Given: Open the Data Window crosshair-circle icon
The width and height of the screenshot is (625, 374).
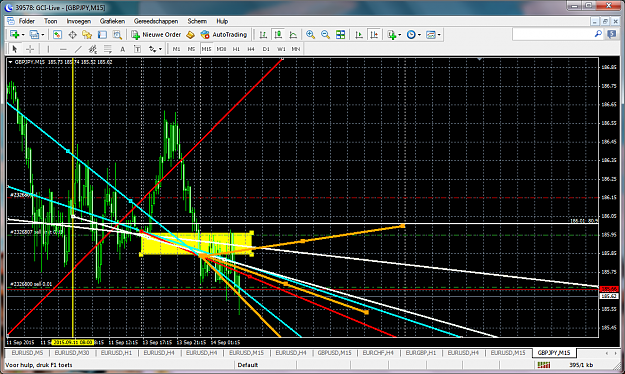Looking at the screenshot, I should [x=72, y=35].
